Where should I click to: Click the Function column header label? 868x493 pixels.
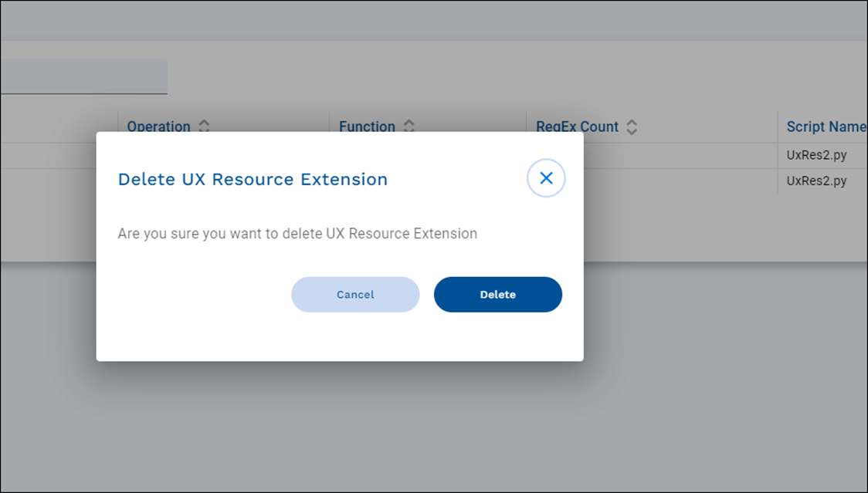point(367,127)
